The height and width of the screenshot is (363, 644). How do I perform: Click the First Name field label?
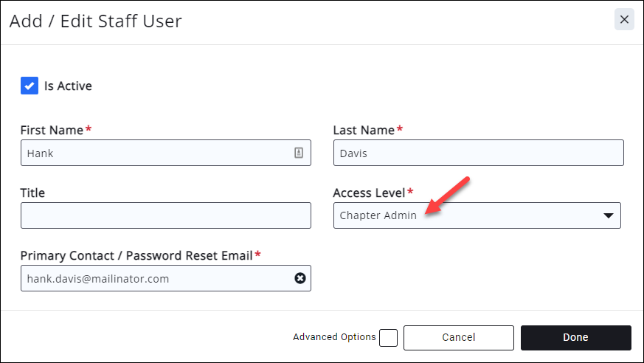[x=52, y=130]
